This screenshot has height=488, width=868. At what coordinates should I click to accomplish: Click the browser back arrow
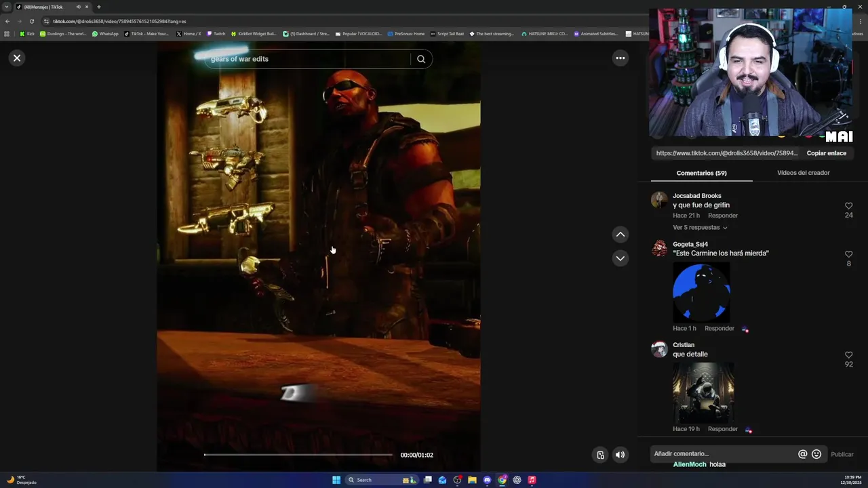point(7,21)
